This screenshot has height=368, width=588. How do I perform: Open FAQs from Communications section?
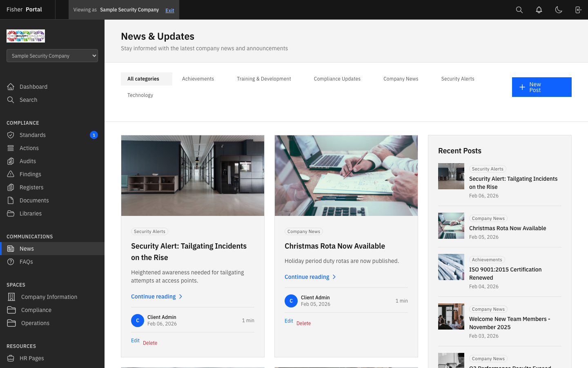[26, 262]
